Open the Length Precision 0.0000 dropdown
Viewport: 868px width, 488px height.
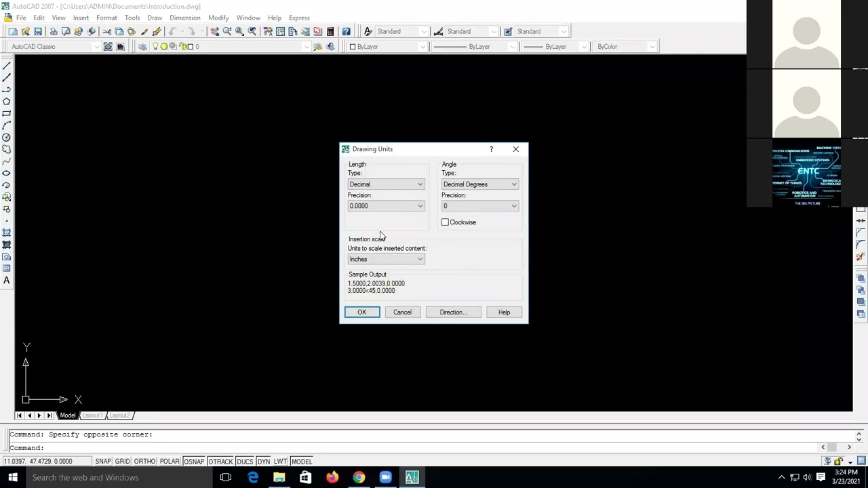386,206
